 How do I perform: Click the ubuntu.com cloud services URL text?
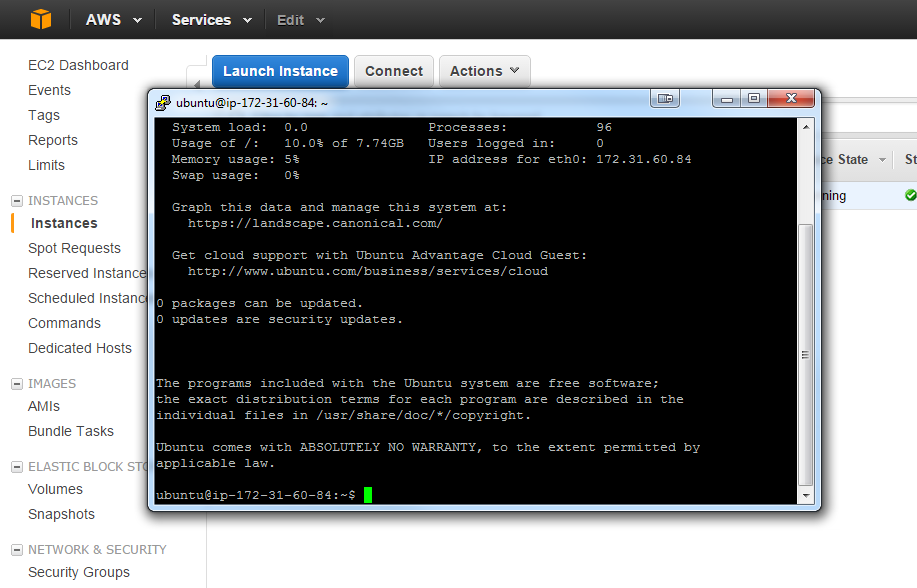pos(368,271)
